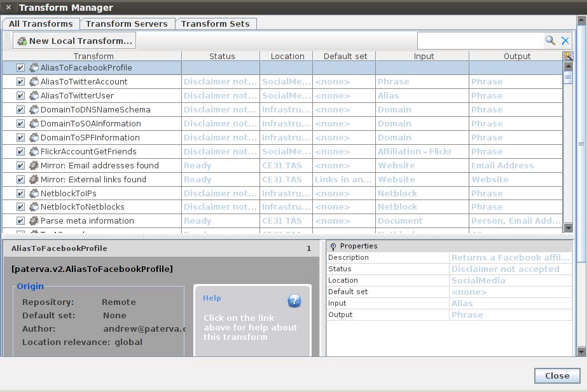Viewport: 587px width, 392px height.
Task: Close the Transform Manager with Close button
Action: coord(556,375)
